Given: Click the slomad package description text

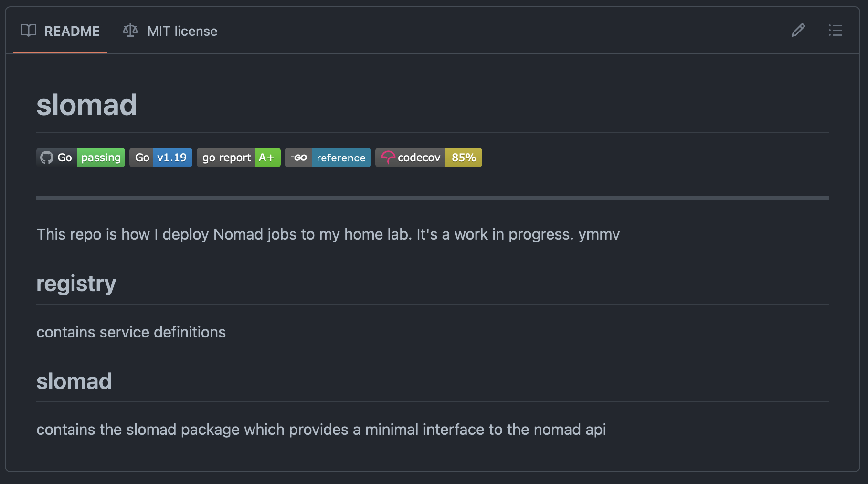Looking at the screenshot, I should click(321, 430).
